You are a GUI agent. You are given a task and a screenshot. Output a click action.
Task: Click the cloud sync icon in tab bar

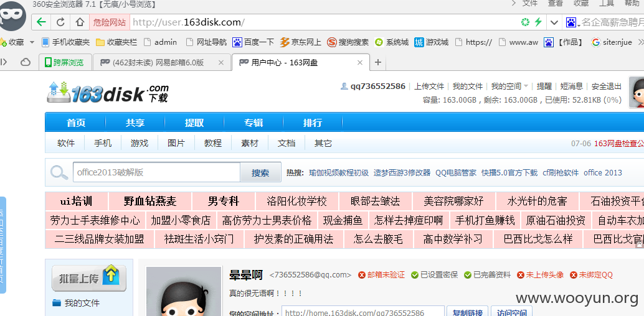coord(26,62)
